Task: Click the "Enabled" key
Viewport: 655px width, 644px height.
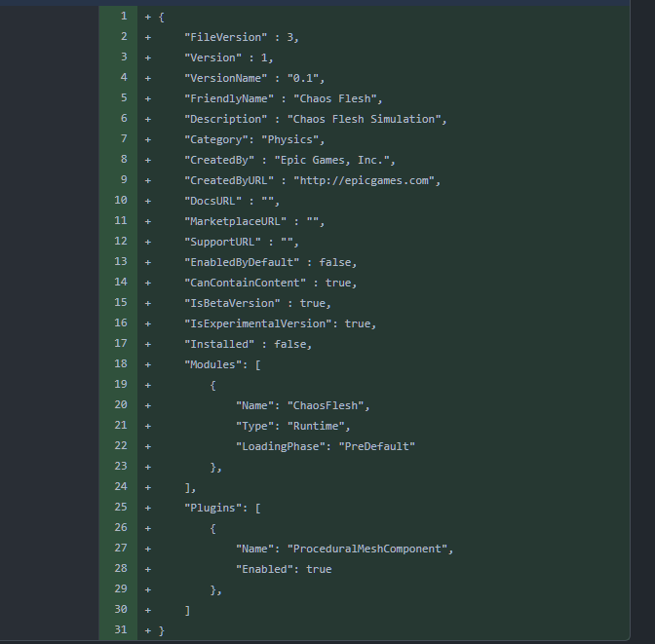Action: 264,569
